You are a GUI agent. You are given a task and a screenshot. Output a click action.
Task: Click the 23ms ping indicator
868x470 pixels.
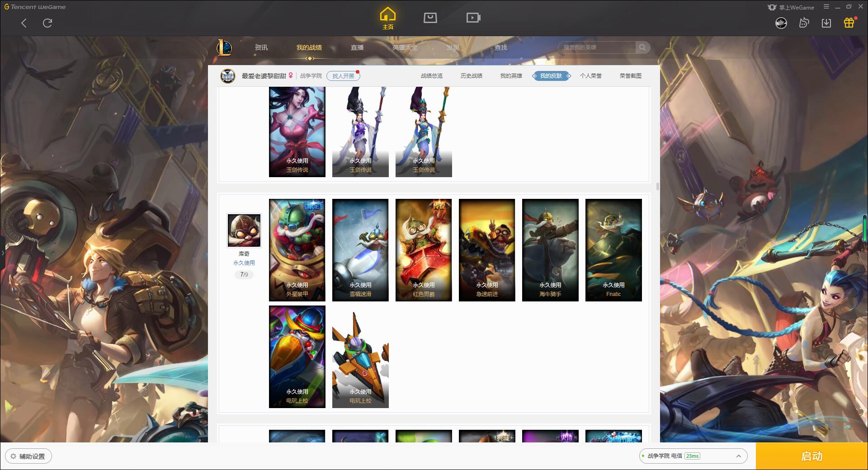tap(692, 456)
